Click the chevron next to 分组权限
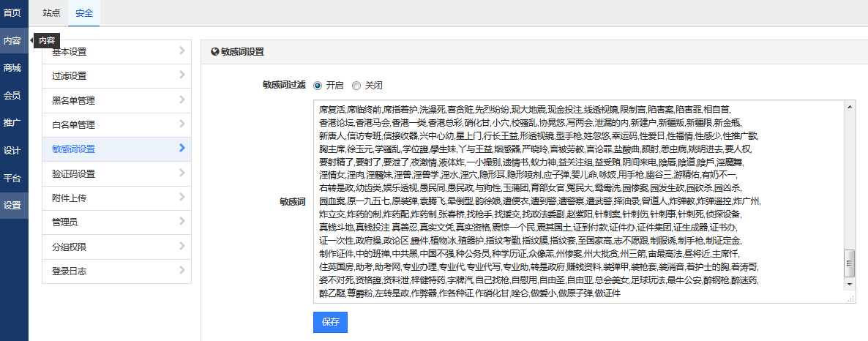This screenshot has height=341, width=868. pos(181,247)
